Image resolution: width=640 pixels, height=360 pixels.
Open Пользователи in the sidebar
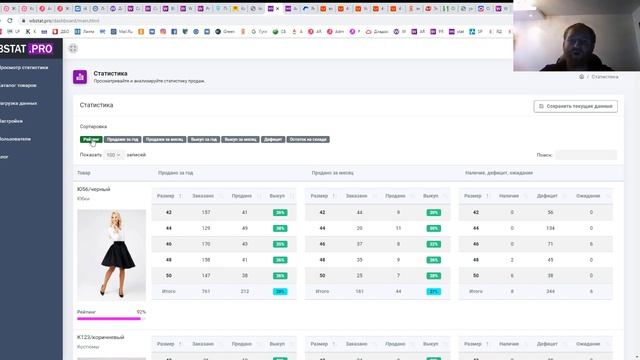click(16, 139)
